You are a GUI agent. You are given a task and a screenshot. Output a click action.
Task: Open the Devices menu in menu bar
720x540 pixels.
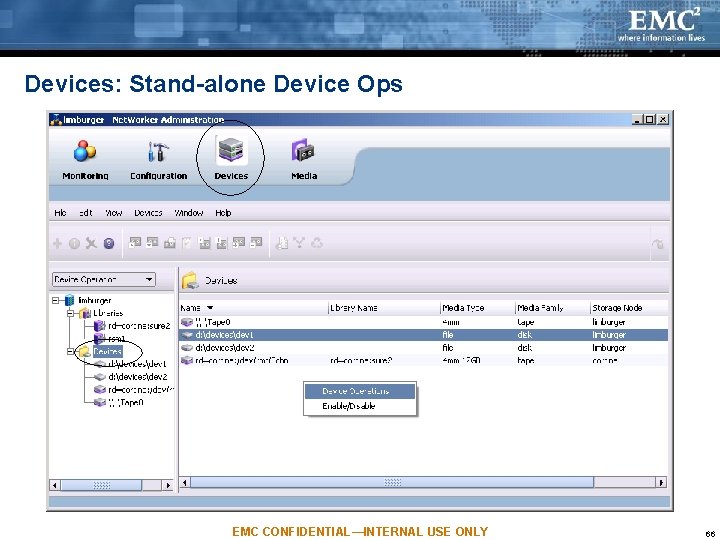click(x=148, y=213)
